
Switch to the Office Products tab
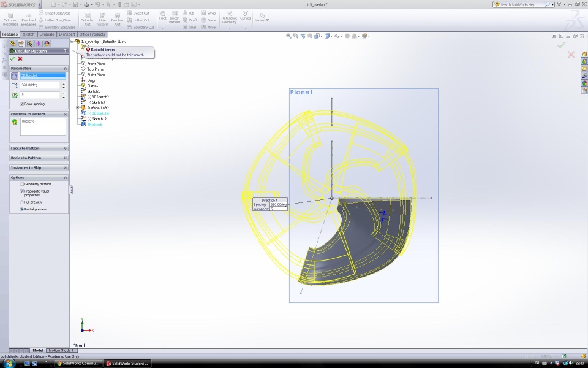point(92,34)
